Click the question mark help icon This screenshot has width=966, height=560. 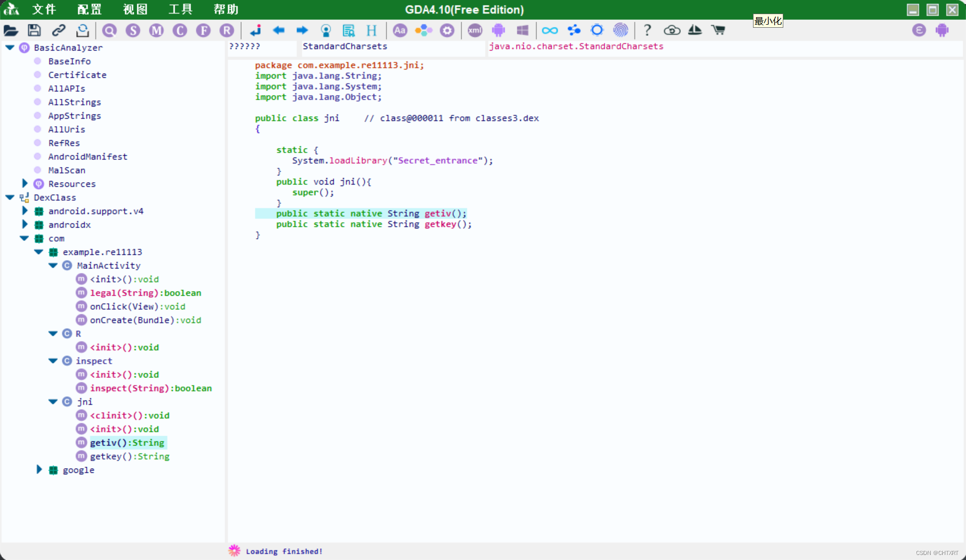(647, 30)
